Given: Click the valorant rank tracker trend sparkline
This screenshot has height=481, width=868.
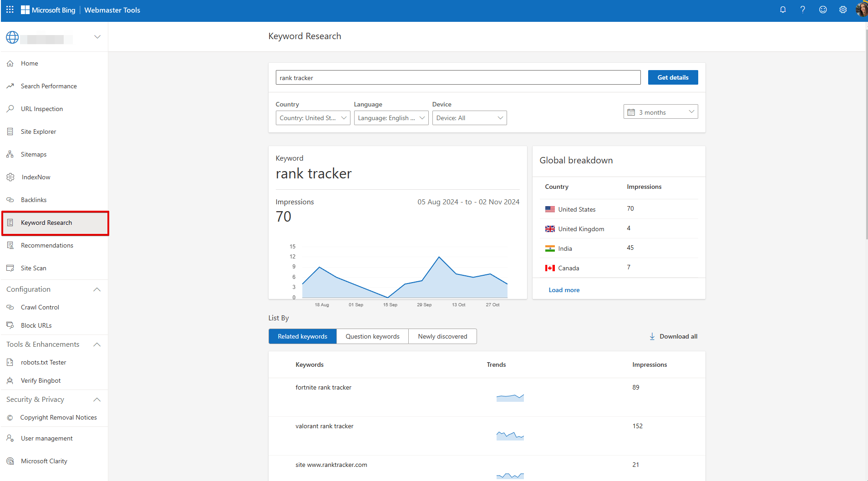Looking at the screenshot, I should point(510,435).
